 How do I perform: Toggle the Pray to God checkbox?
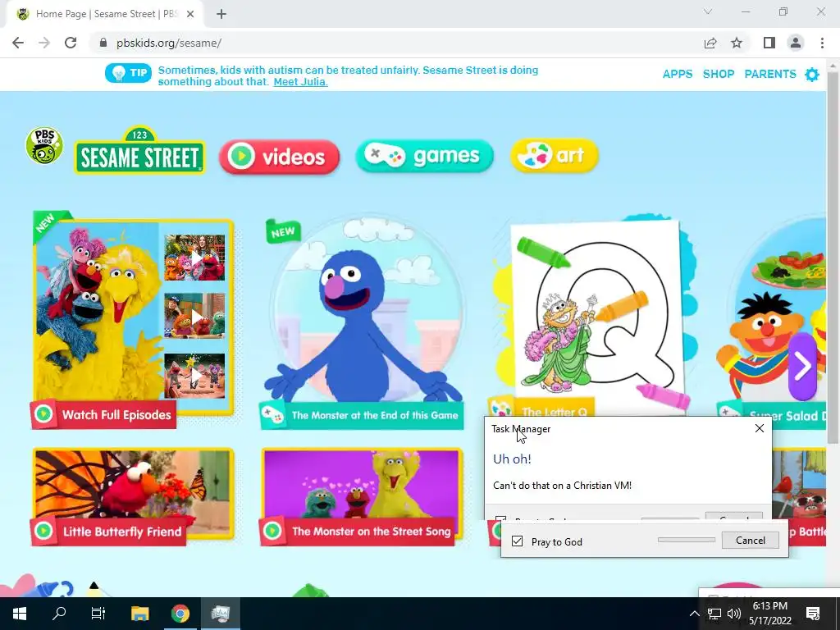[517, 541]
